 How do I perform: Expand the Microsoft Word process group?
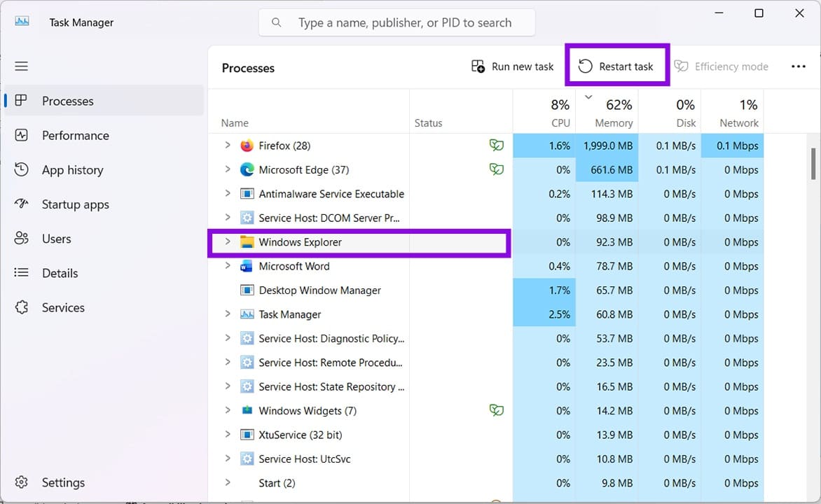(x=227, y=265)
